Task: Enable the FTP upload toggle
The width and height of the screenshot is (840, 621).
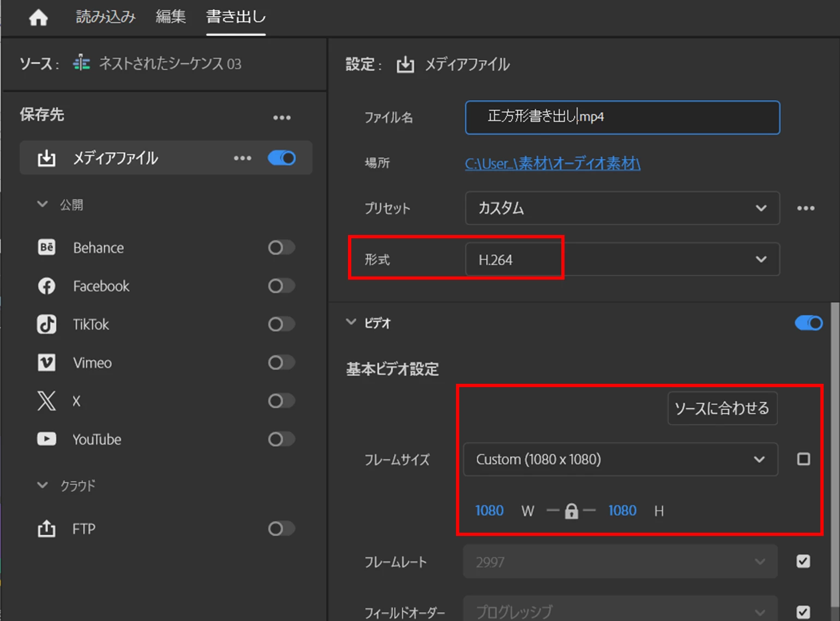Action: [x=281, y=528]
